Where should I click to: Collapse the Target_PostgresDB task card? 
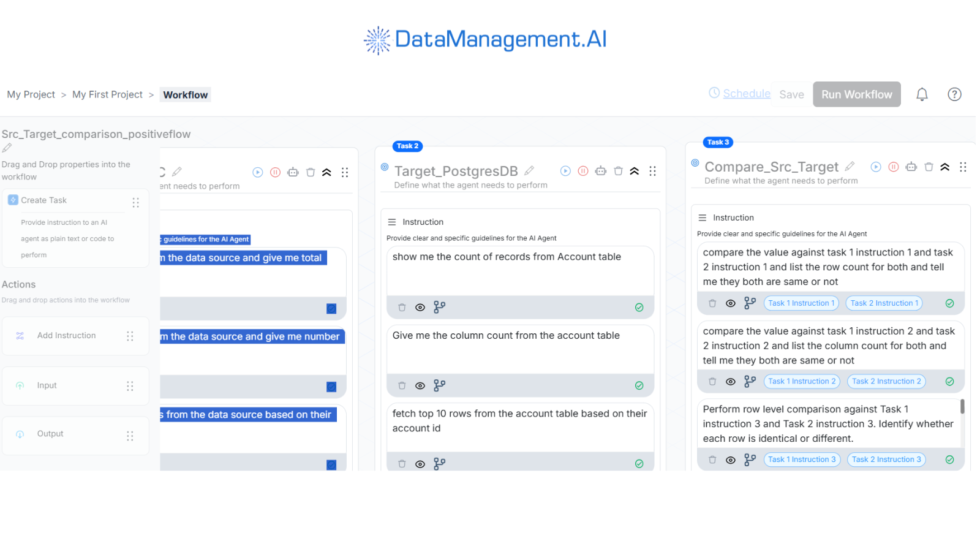click(x=635, y=171)
